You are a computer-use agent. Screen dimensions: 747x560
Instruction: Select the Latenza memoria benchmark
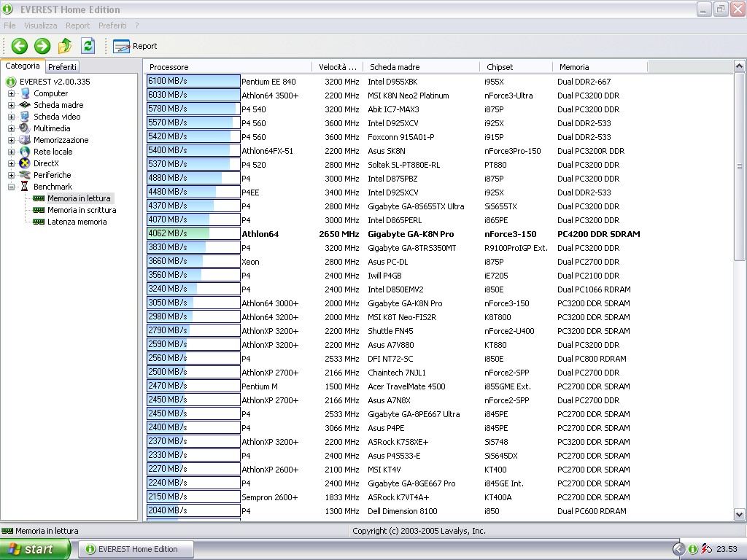coord(77,222)
